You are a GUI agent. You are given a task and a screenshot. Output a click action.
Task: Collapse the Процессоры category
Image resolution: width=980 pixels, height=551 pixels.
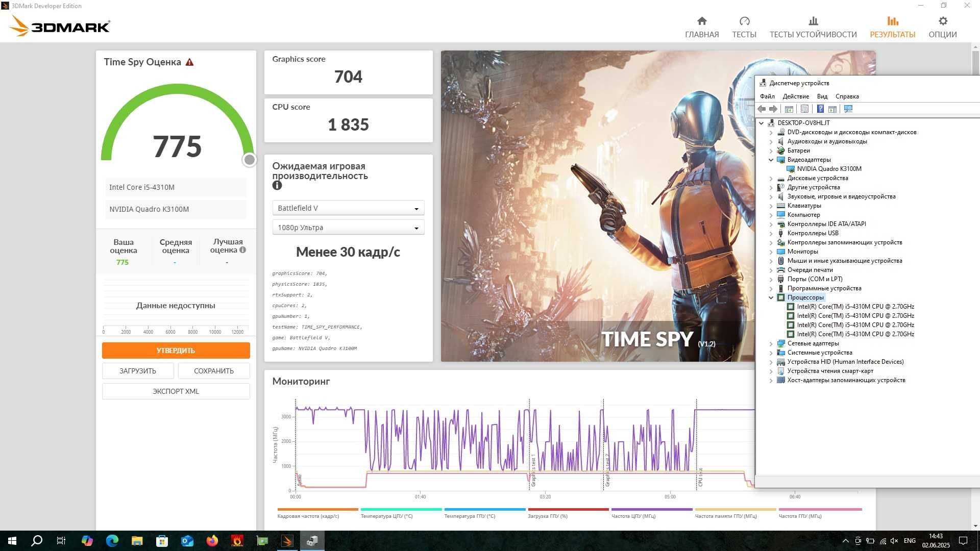[771, 297]
